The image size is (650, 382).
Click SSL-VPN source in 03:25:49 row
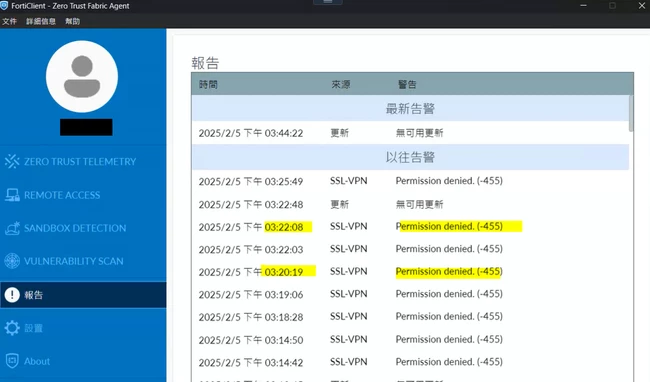pyautogui.click(x=349, y=181)
